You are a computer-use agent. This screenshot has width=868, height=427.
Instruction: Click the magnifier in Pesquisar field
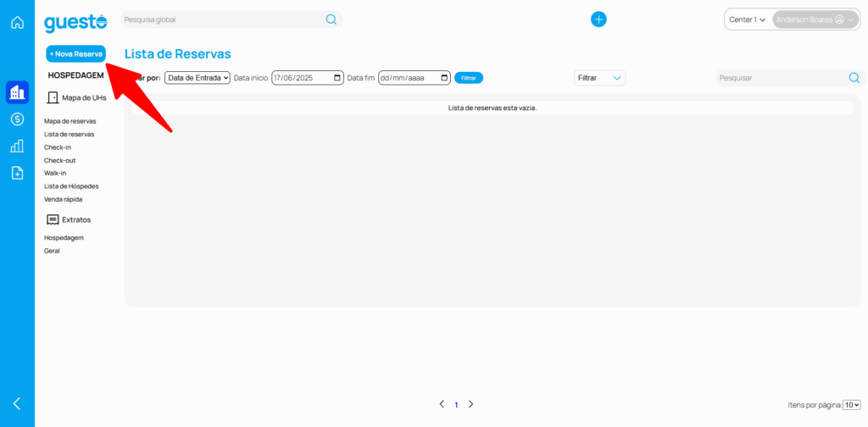point(854,78)
